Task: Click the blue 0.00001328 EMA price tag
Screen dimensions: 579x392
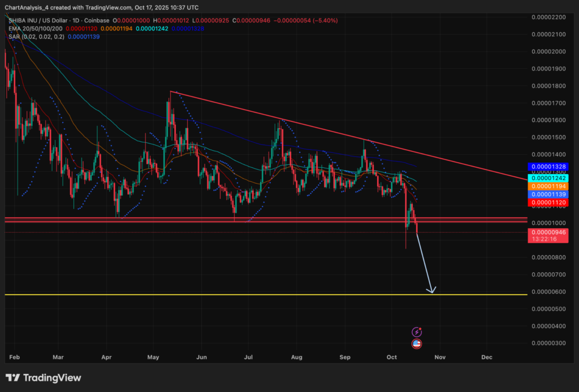Action: pyautogui.click(x=548, y=167)
